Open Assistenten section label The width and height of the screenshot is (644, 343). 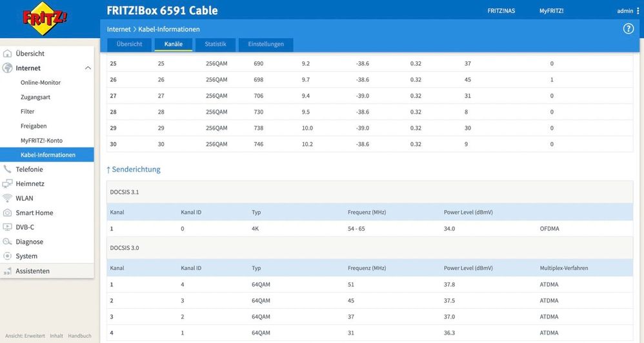coord(32,271)
